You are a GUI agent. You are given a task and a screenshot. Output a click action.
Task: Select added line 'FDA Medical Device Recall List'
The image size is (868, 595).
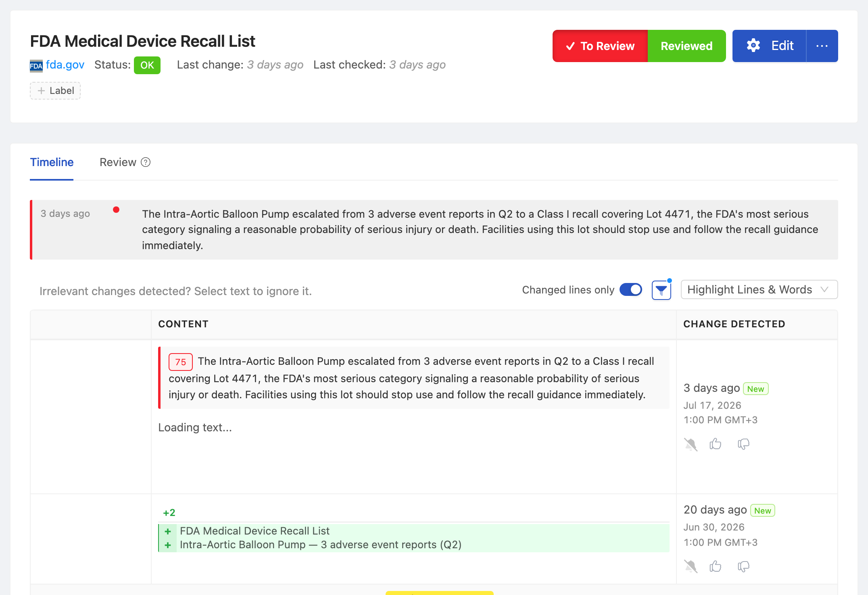[x=414, y=531]
